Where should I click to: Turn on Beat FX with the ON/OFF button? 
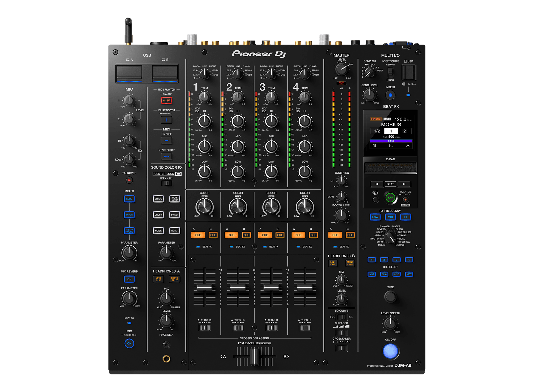(390, 351)
